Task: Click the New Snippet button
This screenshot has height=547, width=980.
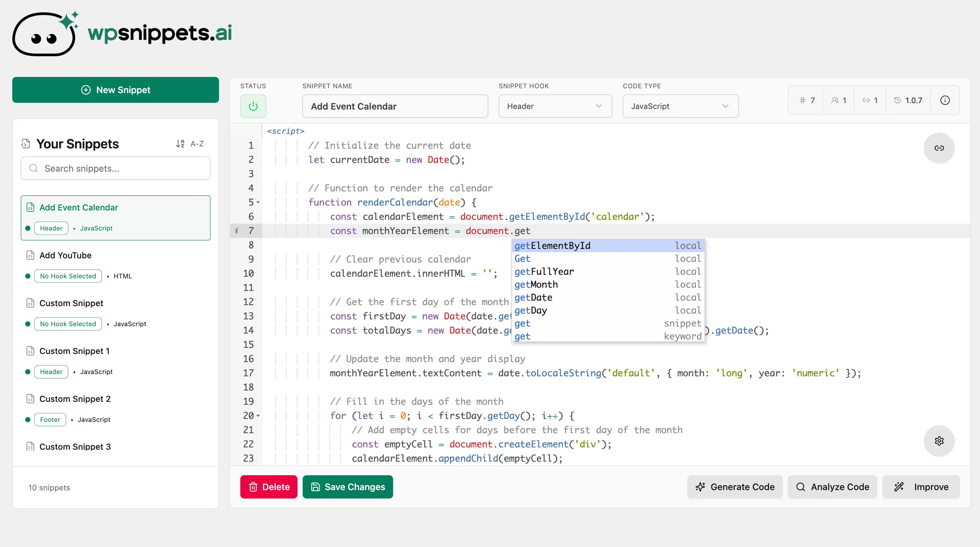Action: pyautogui.click(x=115, y=90)
